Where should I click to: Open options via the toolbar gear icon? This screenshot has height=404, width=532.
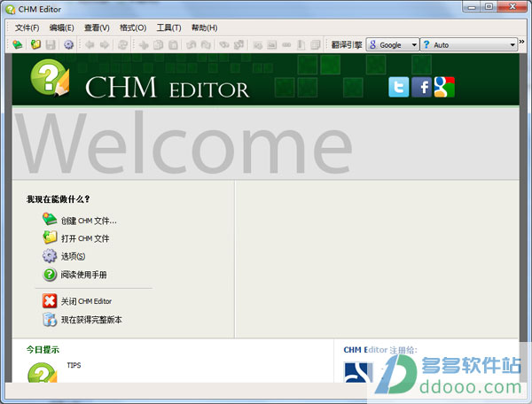click(69, 44)
